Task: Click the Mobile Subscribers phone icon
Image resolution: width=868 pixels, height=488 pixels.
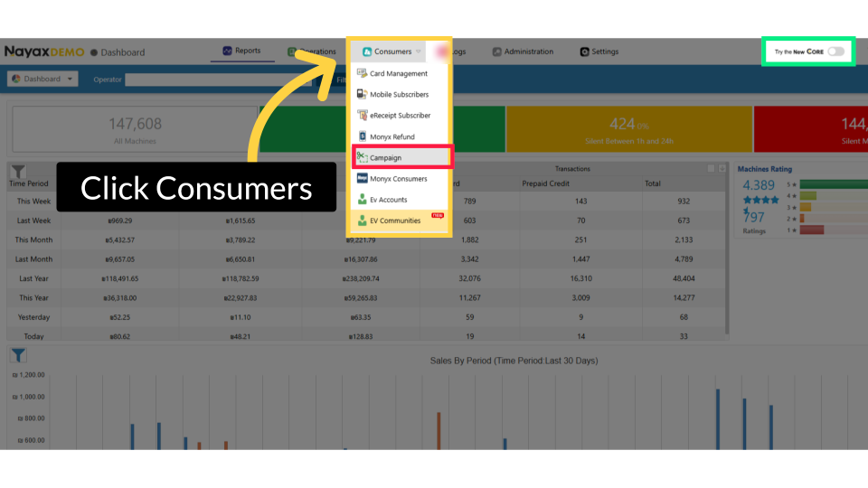Action: pos(362,94)
